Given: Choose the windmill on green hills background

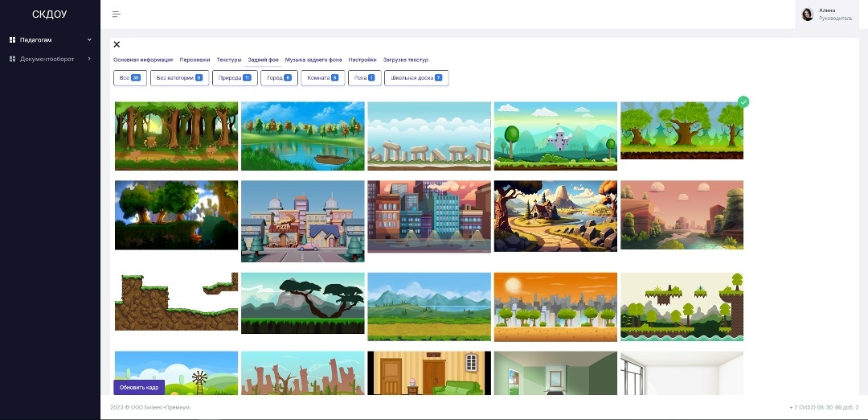Looking at the screenshot, I should tap(177, 373).
